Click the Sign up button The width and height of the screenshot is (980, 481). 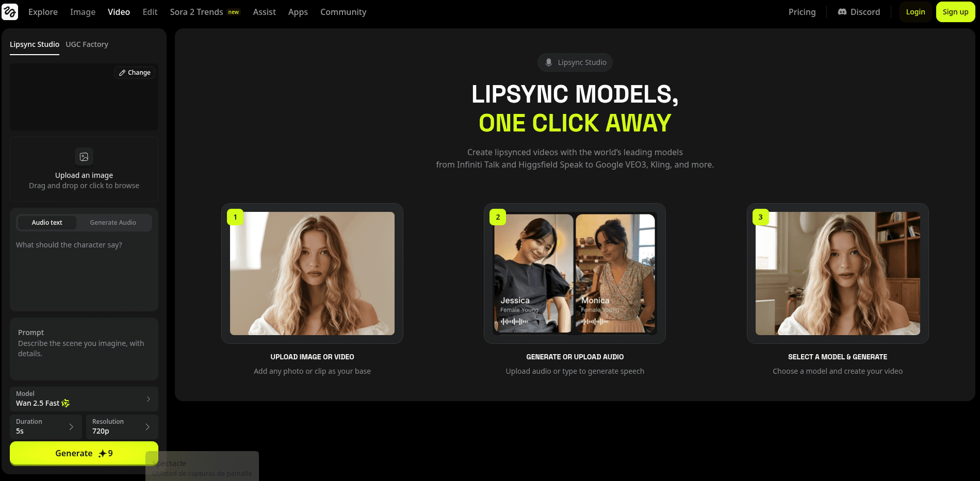(x=955, y=12)
